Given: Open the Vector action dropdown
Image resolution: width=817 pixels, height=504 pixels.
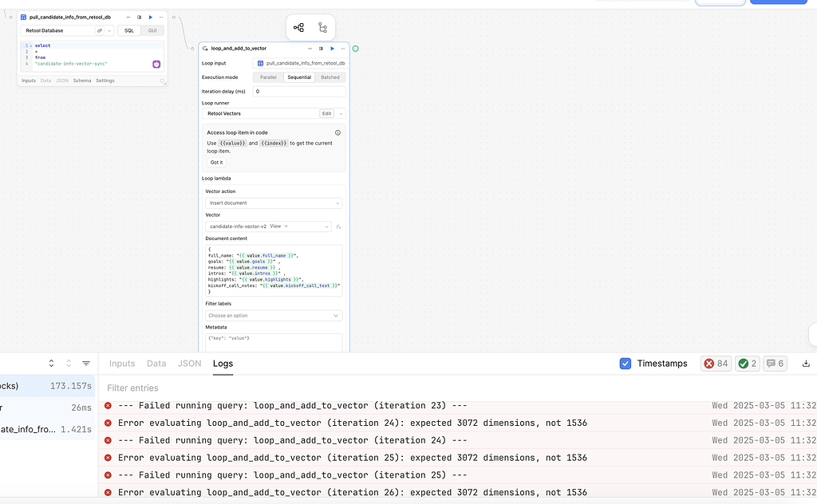Looking at the screenshot, I should [274, 203].
